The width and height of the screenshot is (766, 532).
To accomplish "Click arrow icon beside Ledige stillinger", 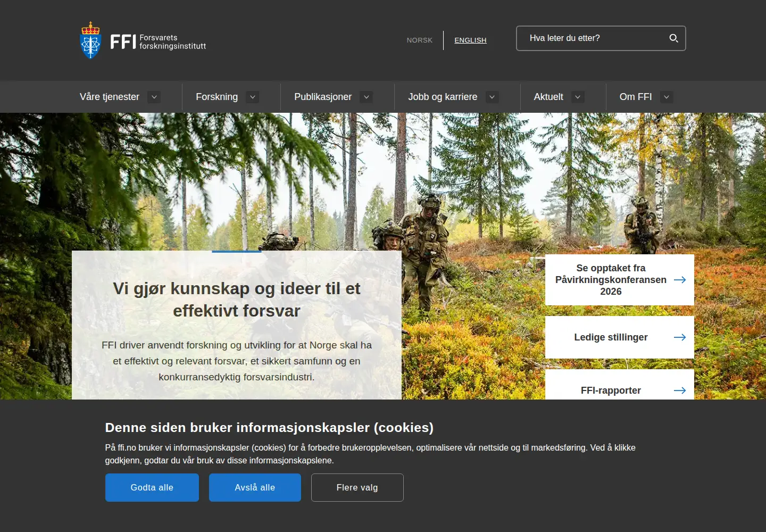I will (x=680, y=337).
